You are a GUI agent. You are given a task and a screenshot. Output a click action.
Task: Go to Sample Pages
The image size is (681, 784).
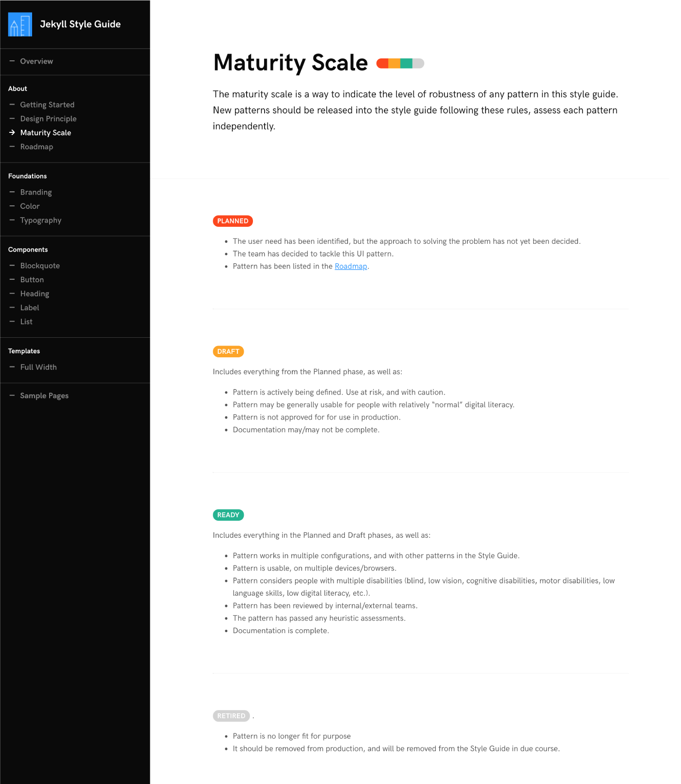click(44, 396)
